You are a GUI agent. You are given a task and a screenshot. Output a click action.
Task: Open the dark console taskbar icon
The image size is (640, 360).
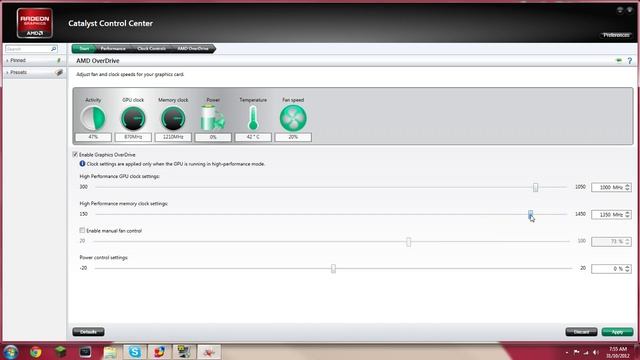(x=85, y=352)
